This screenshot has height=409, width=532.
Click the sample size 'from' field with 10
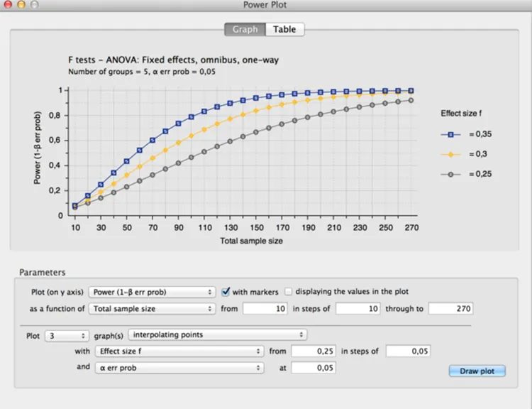[265, 308]
